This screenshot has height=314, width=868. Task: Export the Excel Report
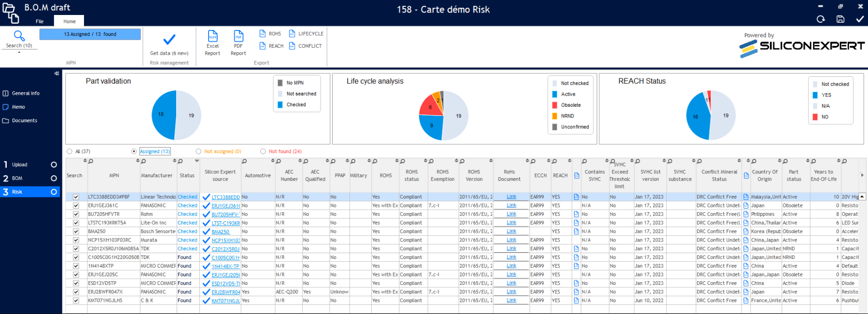pos(212,36)
